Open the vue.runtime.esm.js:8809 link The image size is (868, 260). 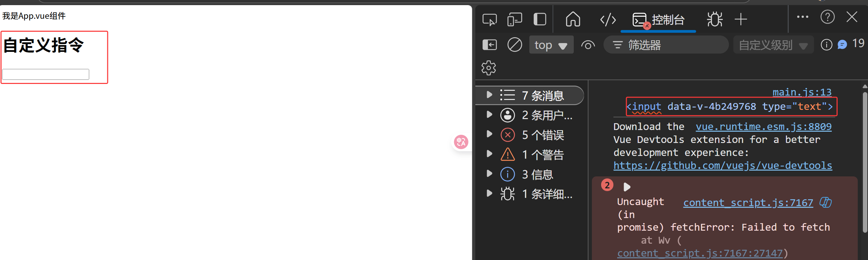[763, 127]
